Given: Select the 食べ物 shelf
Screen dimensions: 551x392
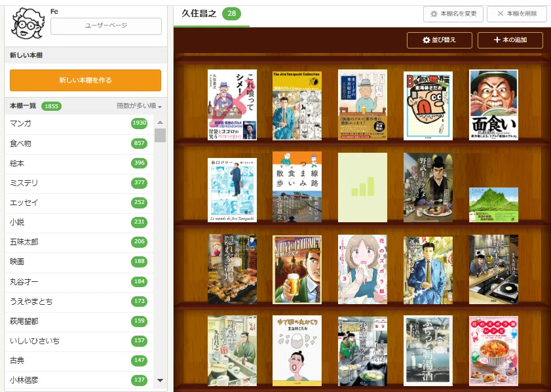Looking at the screenshot, I should coord(79,143).
